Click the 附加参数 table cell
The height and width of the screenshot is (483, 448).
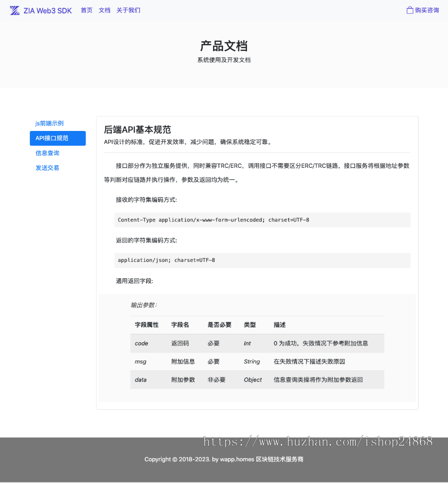(x=183, y=379)
